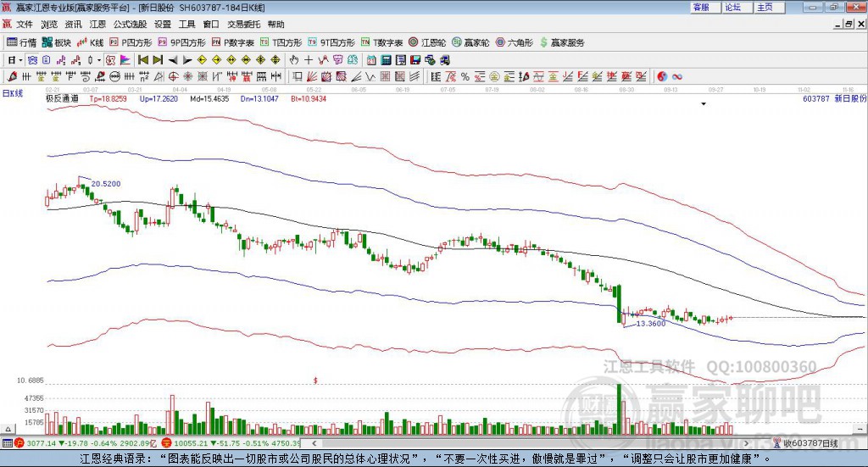Open 赢家服务 with the dollar icon
Image resolution: width=868 pixels, height=467 pixels.
[562, 42]
